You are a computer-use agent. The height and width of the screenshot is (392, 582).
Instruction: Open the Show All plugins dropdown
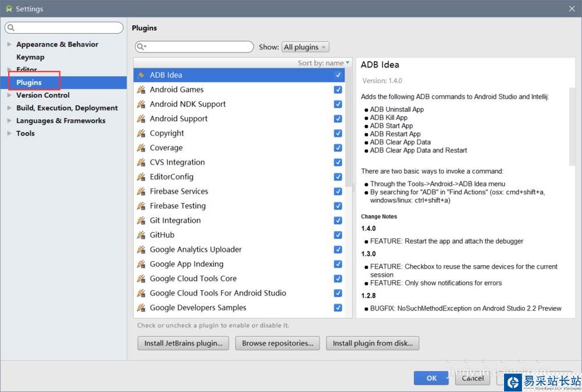click(306, 47)
